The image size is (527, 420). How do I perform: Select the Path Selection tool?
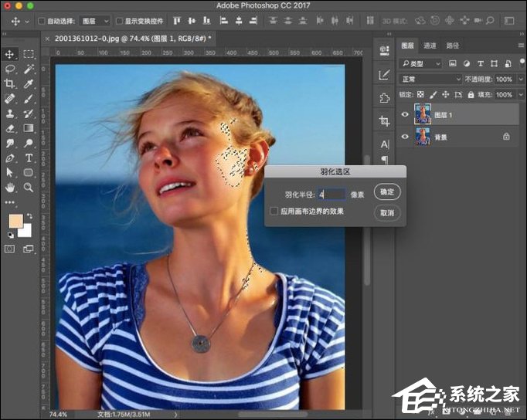click(x=9, y=173)
